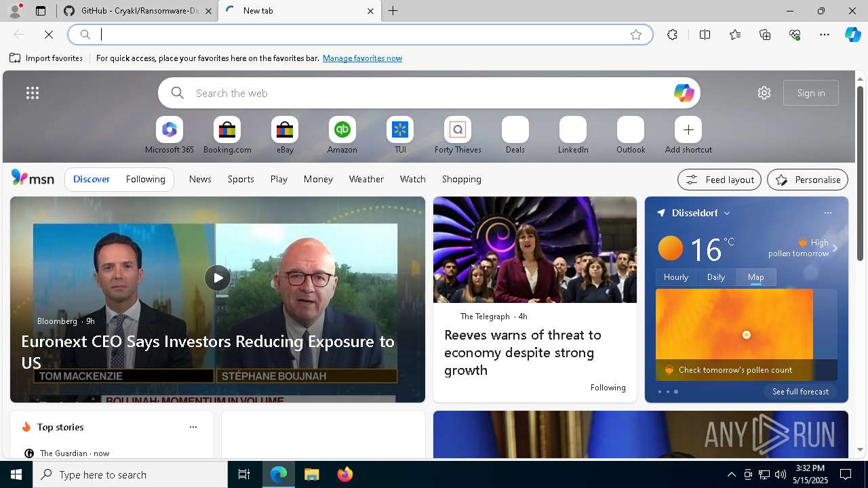Select the Discover feed tab
Screen dimensions: 868x488
[x=92, y=179]
